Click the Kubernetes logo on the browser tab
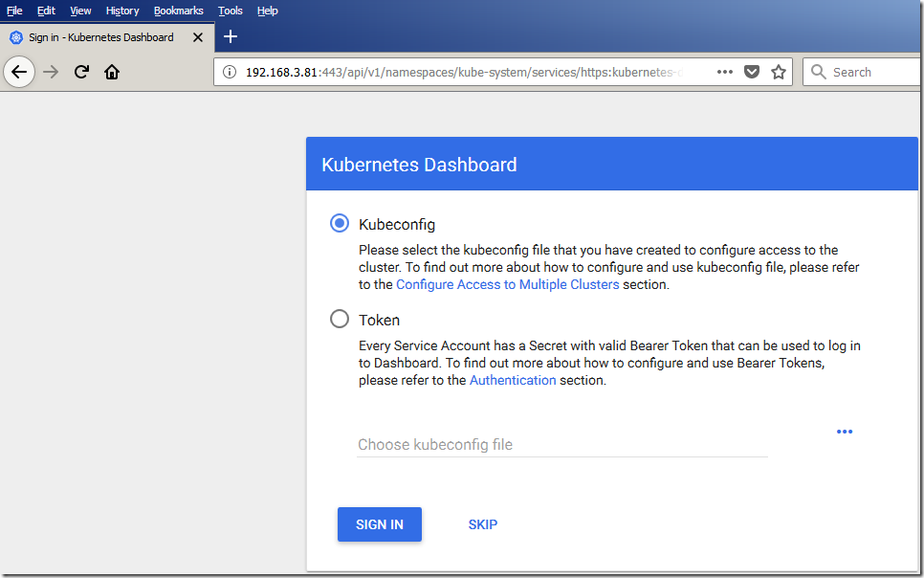This screenshot has width=924, height=578. [14, 36]
